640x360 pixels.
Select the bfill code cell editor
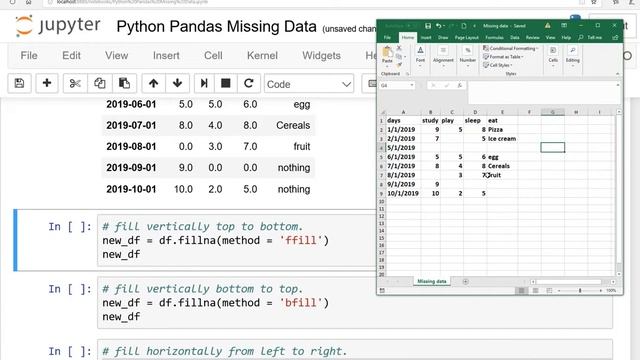[355, 303]
